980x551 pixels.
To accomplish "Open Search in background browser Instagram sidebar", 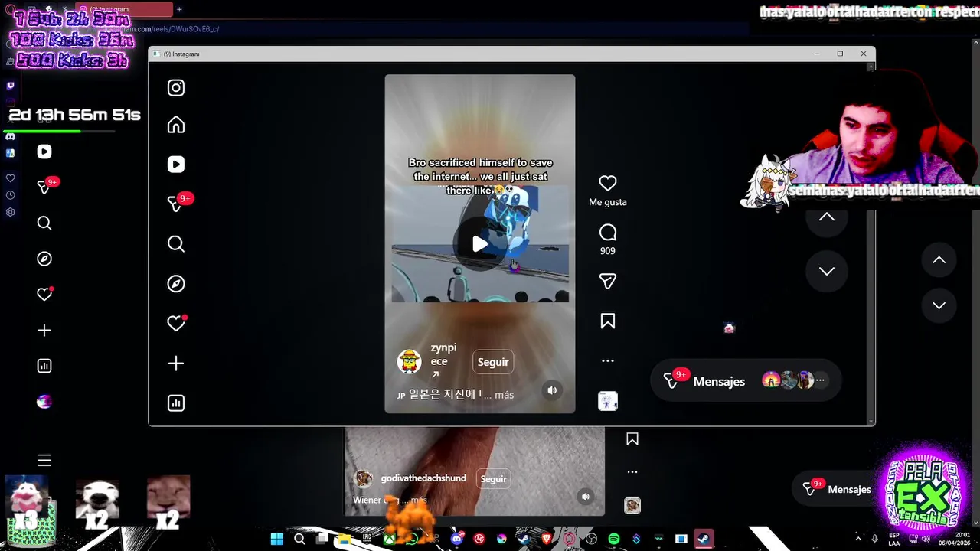I will [44, 223].
